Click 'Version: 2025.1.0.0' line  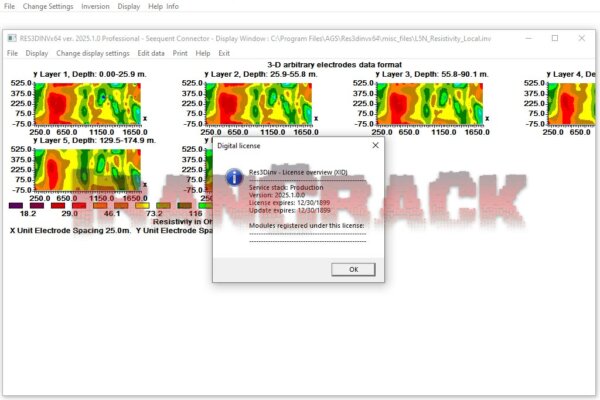pos(277,195)
